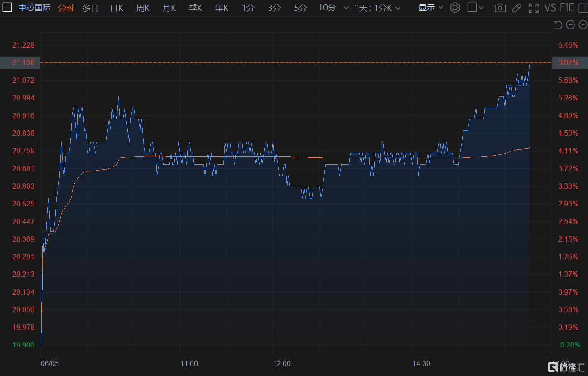
Task: Open chart settings gear icon
Action: pos(455,8)
